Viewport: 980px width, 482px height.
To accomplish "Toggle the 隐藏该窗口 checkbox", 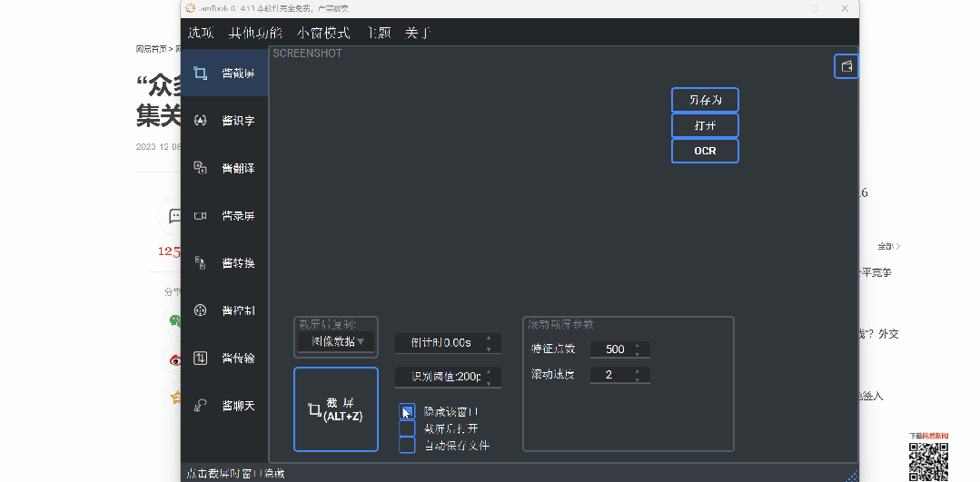I will tap(407, 411).
